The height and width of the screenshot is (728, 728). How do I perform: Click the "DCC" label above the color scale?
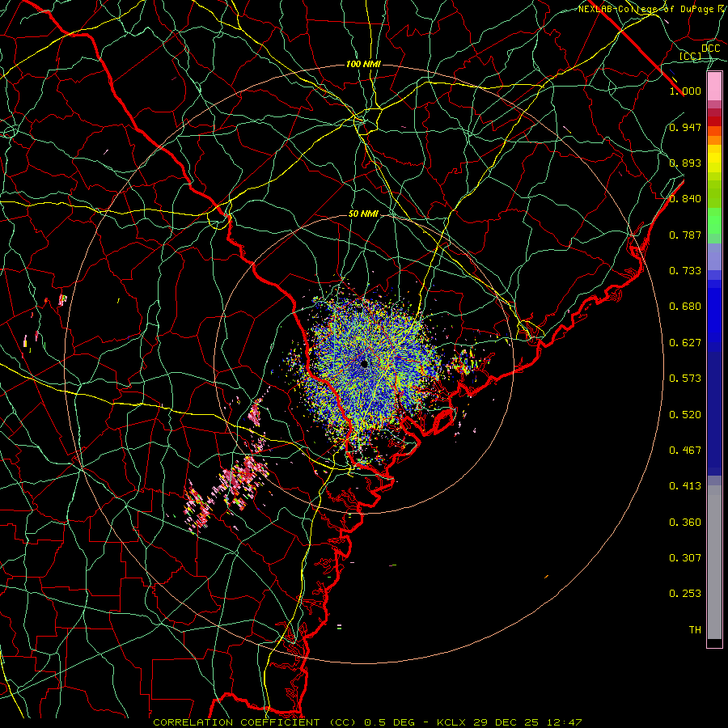710,49
